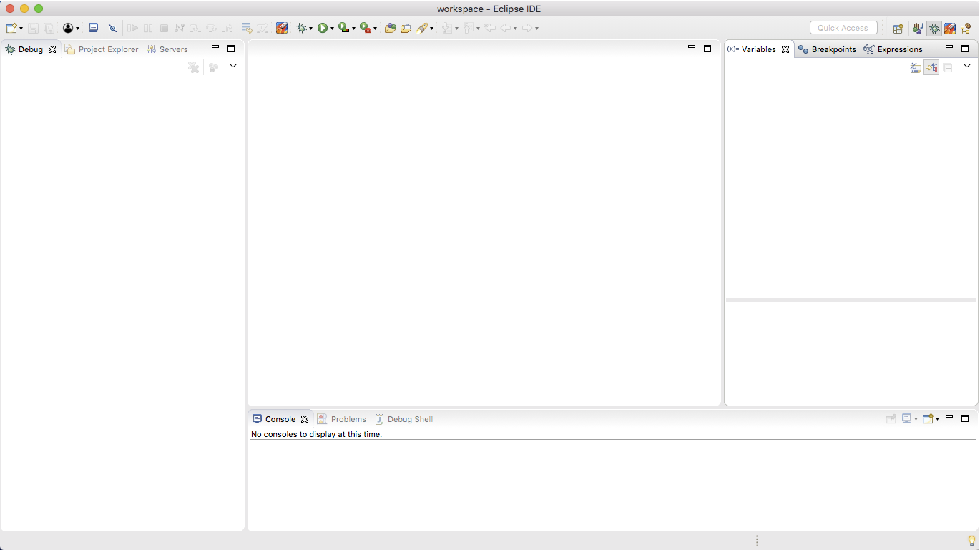980x550 pixels.
Task: Toggle Show Type Names in Variables
Action: coord(915,67)
